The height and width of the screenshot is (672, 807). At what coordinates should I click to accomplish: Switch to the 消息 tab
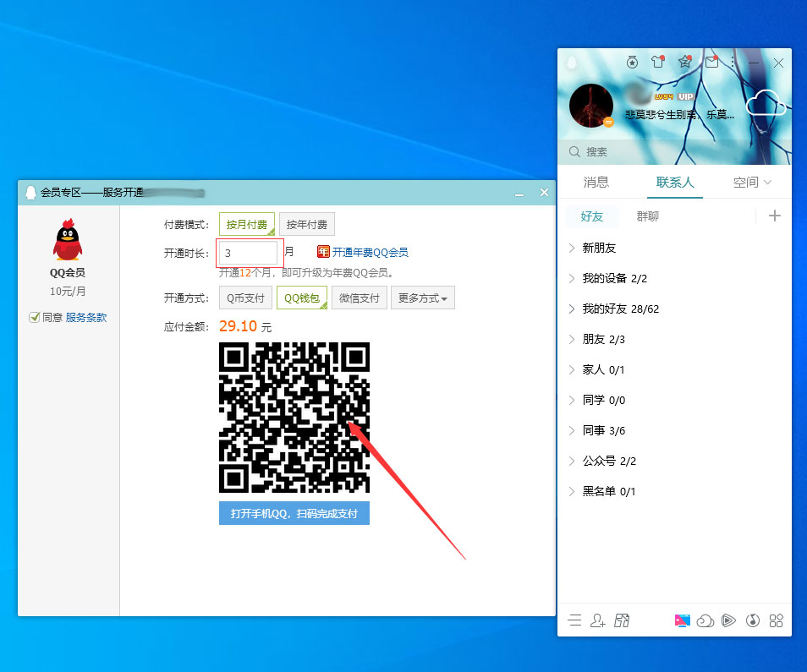pyautogui.click(x=596, y=181)
